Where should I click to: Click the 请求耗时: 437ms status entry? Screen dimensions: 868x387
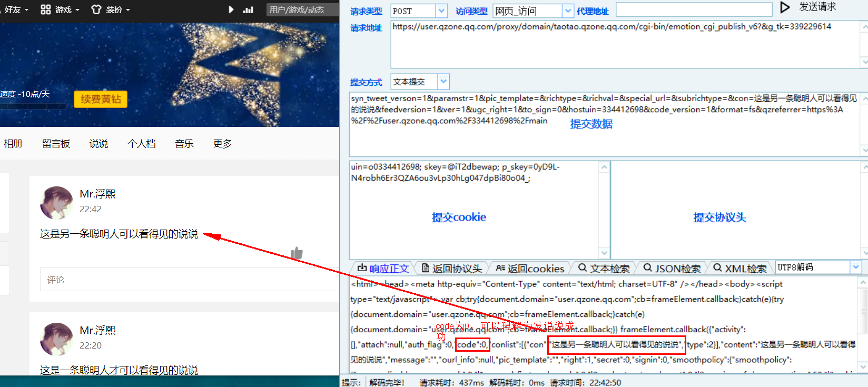tap(451, 382)
